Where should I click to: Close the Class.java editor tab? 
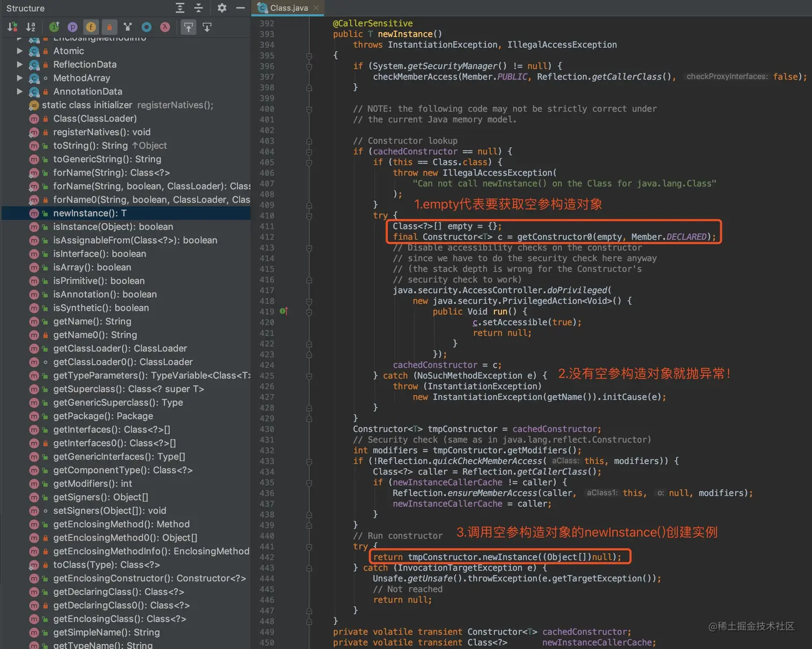[316, 8]
